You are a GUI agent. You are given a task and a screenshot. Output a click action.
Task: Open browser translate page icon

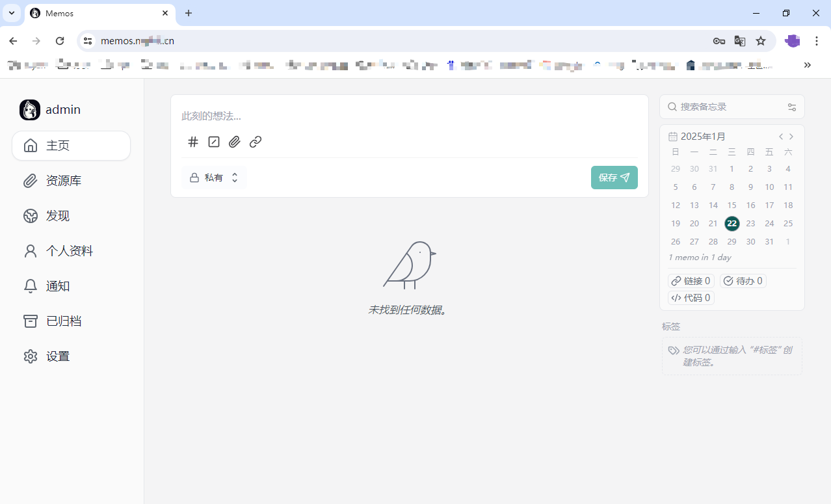click(x=740, y=41)
